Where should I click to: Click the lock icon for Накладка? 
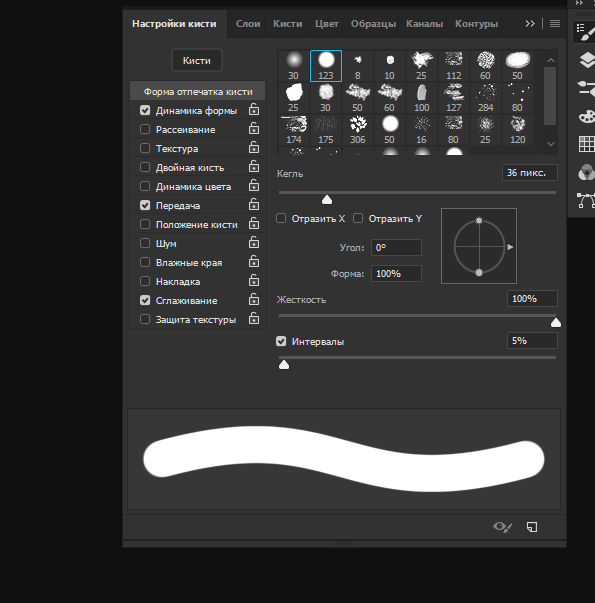253,280
